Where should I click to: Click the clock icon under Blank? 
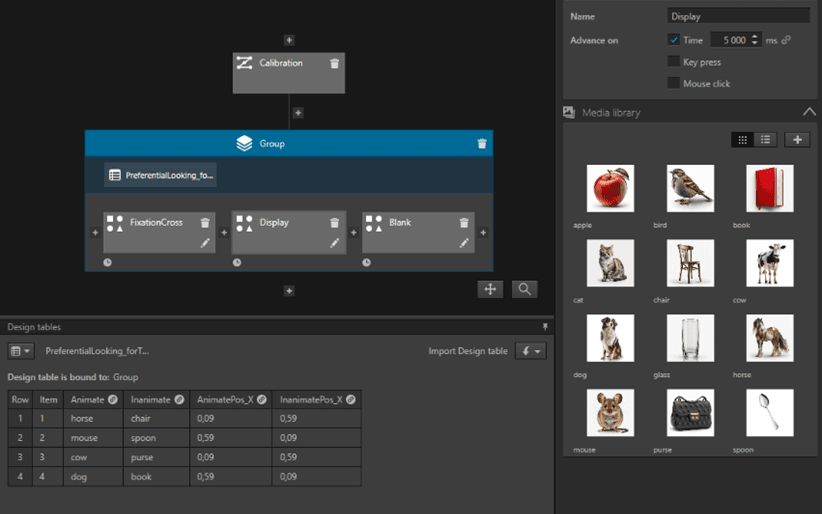366,262
